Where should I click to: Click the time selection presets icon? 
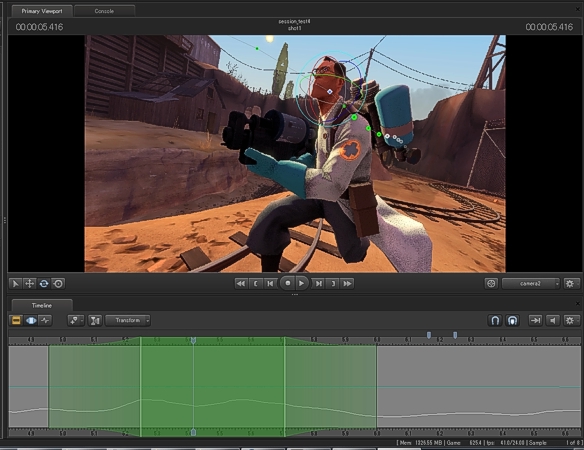73,320
